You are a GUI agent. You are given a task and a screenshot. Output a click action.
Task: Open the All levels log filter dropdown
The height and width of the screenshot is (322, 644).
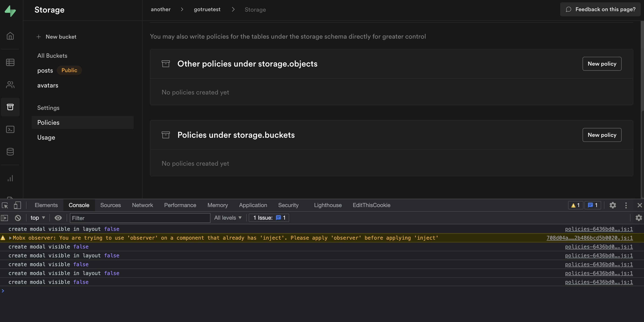[227, 218]
